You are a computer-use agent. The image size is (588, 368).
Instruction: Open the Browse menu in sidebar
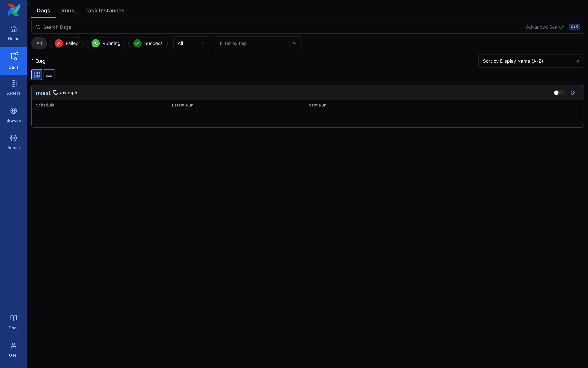[x=14, y=115]
